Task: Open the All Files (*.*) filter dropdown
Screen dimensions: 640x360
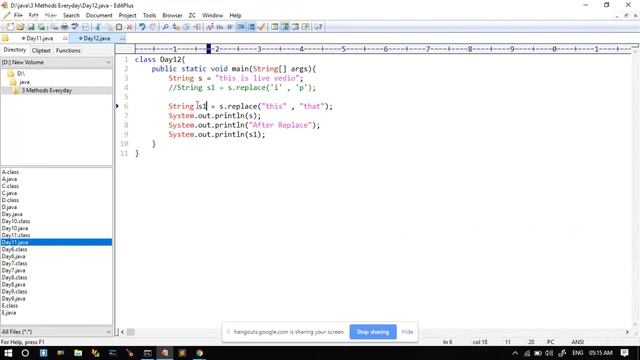Action: coord(56,332)
